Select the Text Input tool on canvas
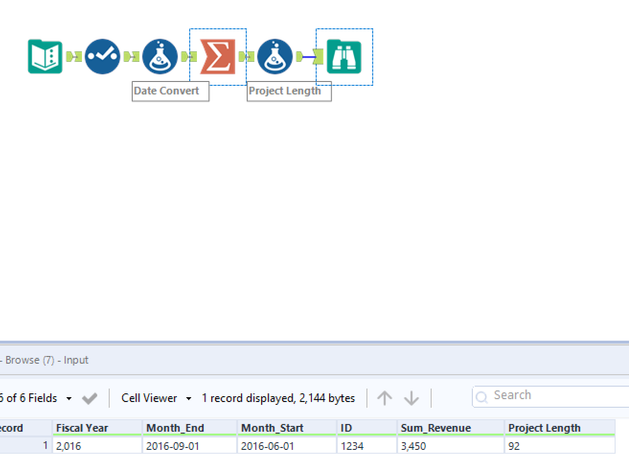 45,57
